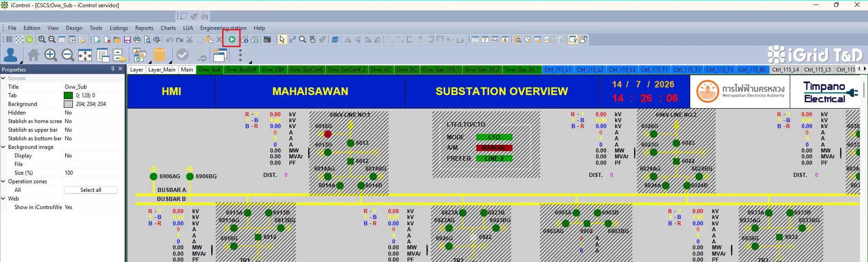Screen dimensions: 868x262
Task: Collapse the Screen property group
Action: pyautogui.click(x=3, y=78)
